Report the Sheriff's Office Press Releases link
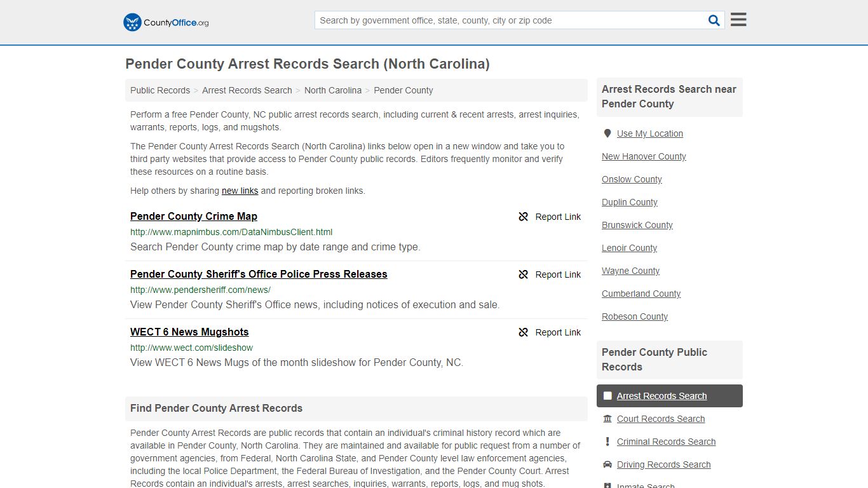Image resolution: width=868 pixels, height=488 pixels. (x=550, y=274)
